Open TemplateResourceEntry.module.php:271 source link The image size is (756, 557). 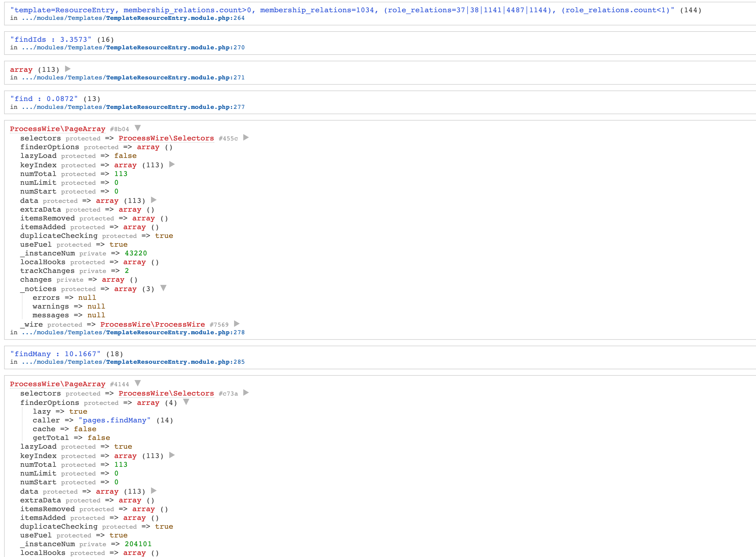tap(133, 78)
